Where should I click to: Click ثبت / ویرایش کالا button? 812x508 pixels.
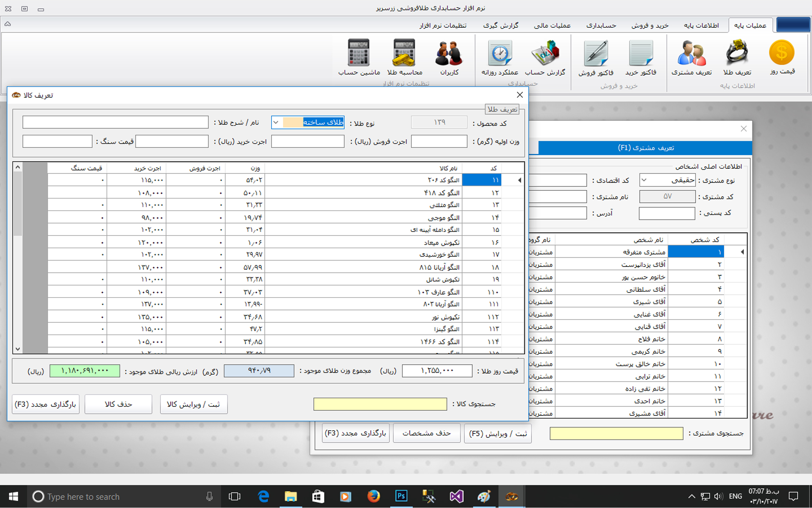(x=194, y=404)
